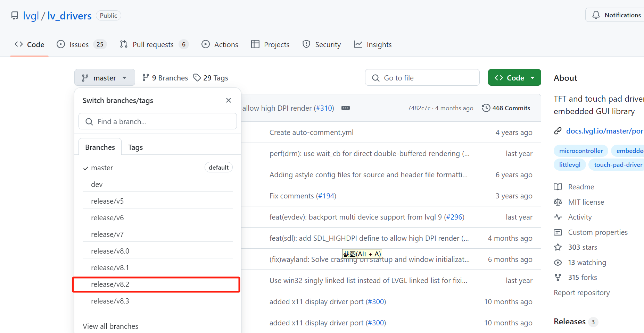The image size is (644, 333).
Task: Open the 9 Branches link
Action: pyautogui.click(x=165, y=78)
